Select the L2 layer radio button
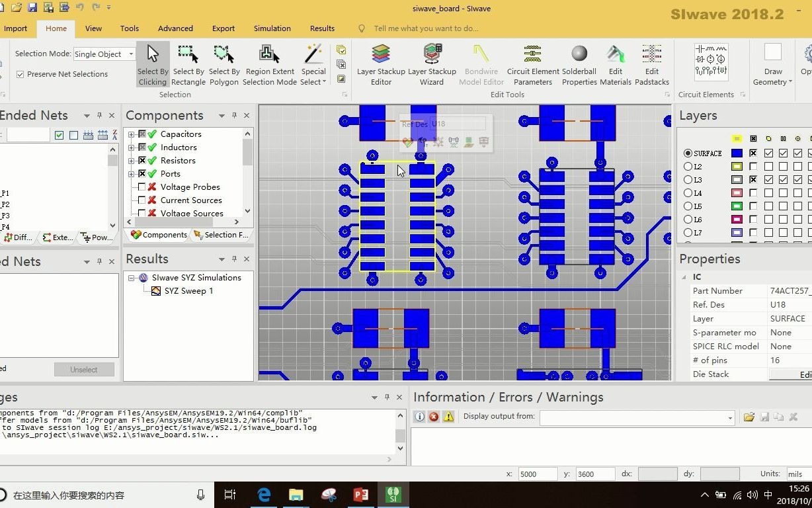This screenshot has height=508, width=812. [688, 167]
